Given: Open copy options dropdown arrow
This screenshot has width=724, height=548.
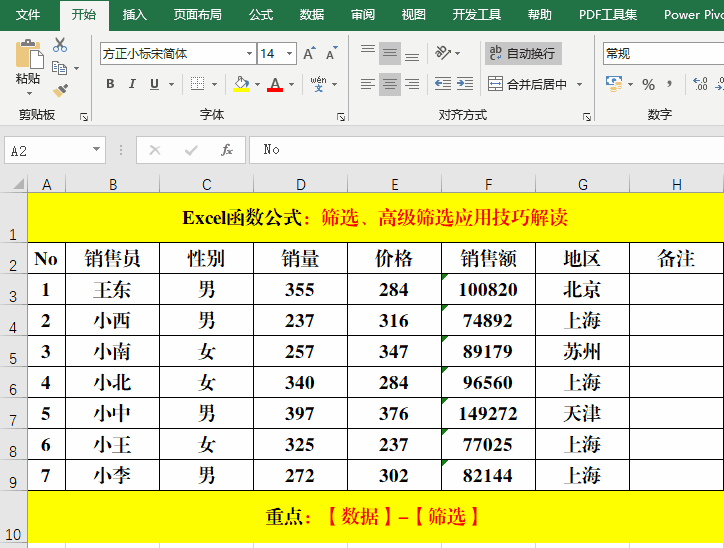Looking at the screenshot, I should [76, 68].
